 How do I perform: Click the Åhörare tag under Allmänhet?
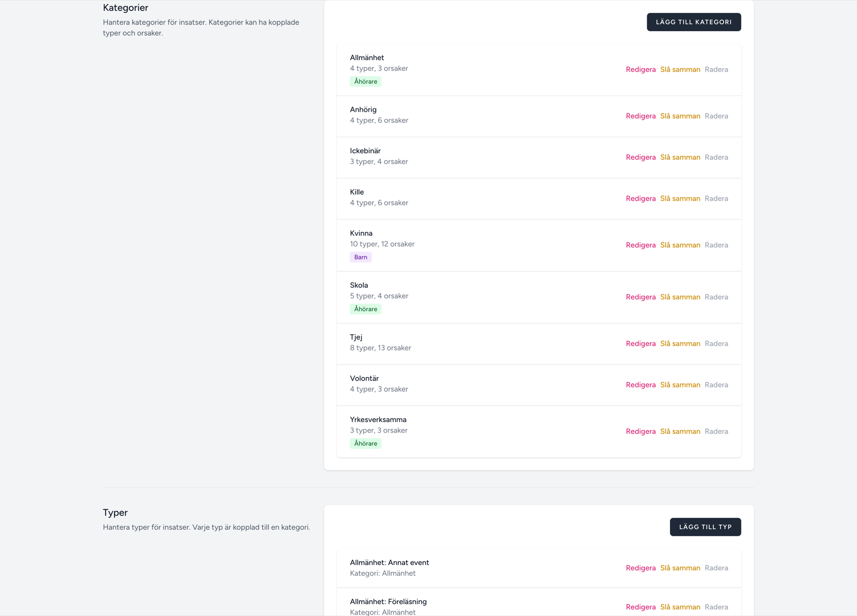(x=365, y=82)
